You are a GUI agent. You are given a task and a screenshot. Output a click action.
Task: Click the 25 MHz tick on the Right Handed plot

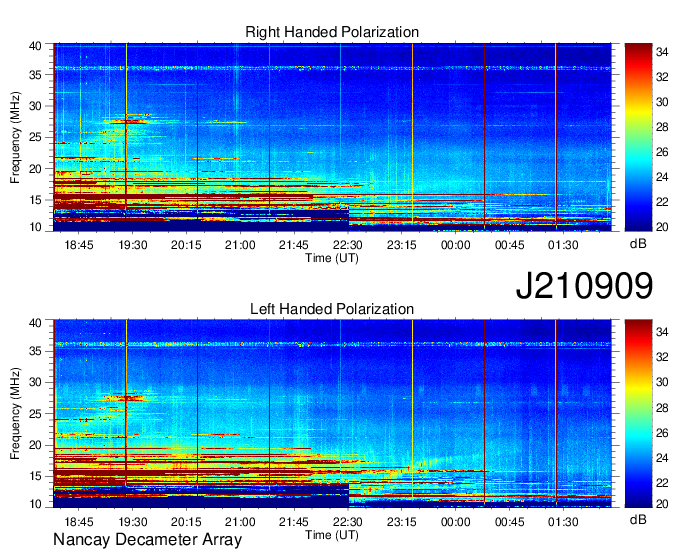point(35,137)
